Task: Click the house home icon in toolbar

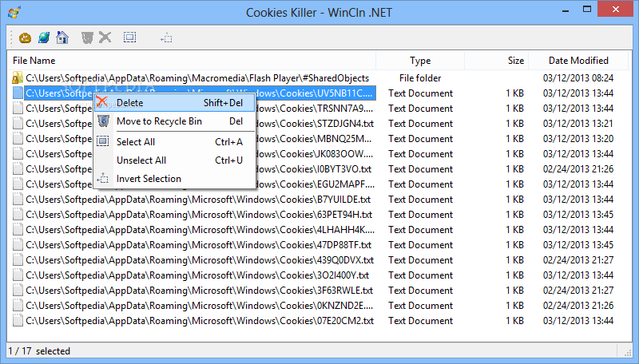Action: click(x=62, y=38)
